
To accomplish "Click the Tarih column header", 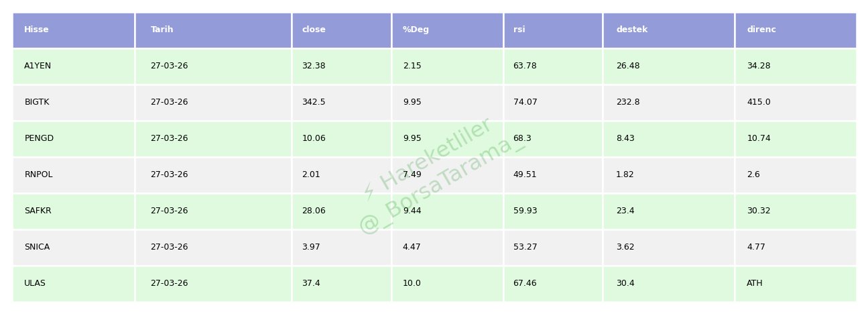I will pyautogui.click(x=162, y=30).
